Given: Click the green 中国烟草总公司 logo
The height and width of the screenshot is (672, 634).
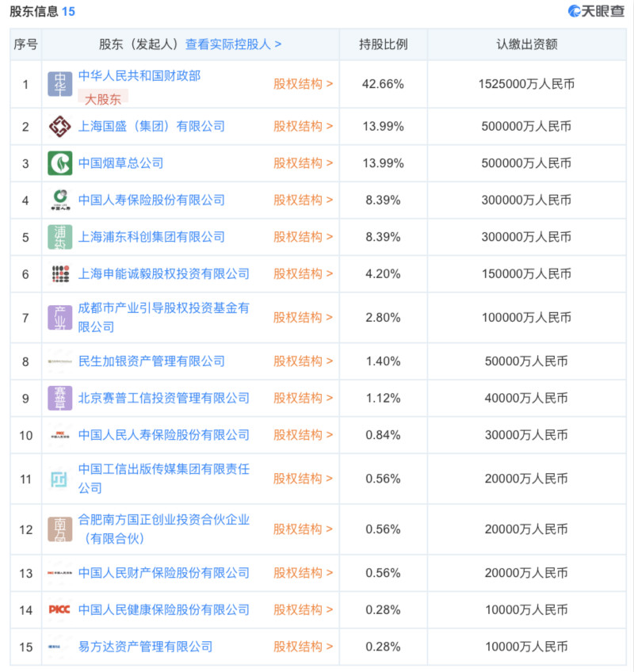Looking at the screenshot, I should pyautogui.click(x=59, y=163).
